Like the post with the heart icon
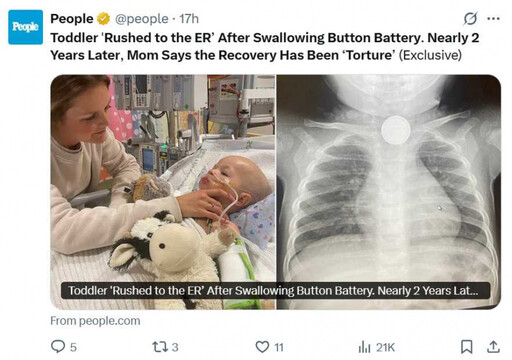 click(x=262, y=347)
